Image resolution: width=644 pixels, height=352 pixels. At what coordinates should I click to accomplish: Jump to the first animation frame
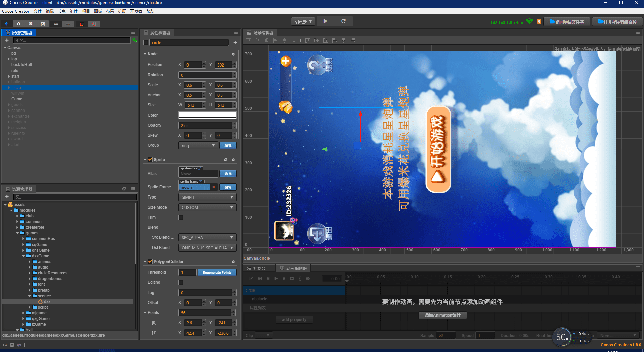pyautogui.click(x=260, y=279)
